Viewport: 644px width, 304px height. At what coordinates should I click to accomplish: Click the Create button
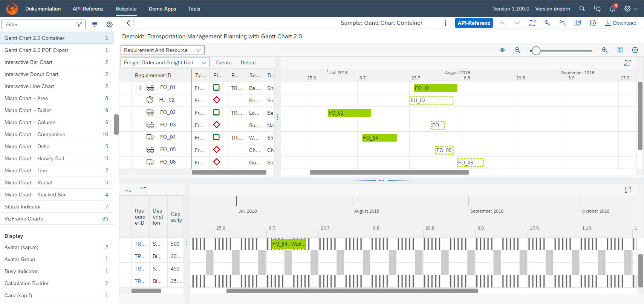(223, 62)
